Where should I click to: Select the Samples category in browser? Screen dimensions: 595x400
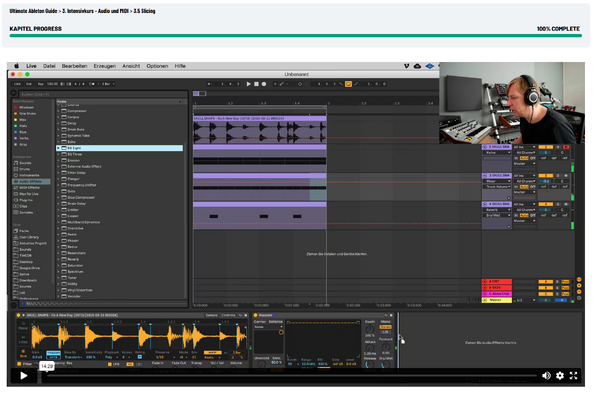tap(23, 213)
